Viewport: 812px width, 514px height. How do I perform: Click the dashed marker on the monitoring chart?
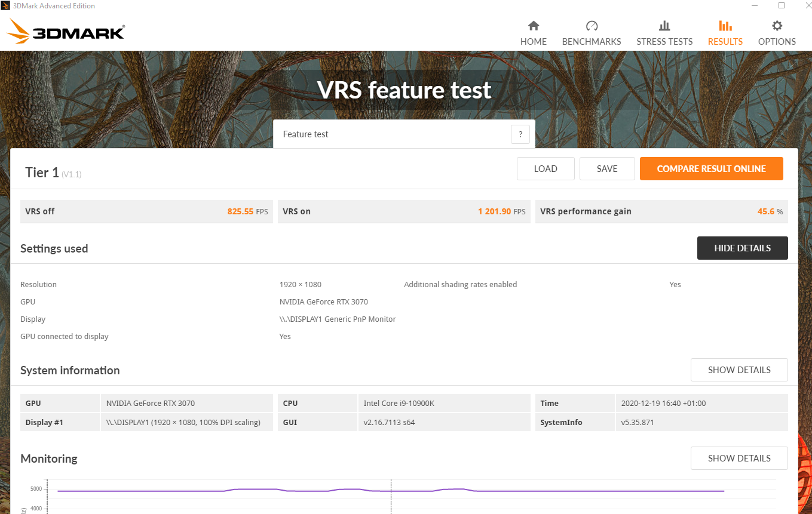391,495
